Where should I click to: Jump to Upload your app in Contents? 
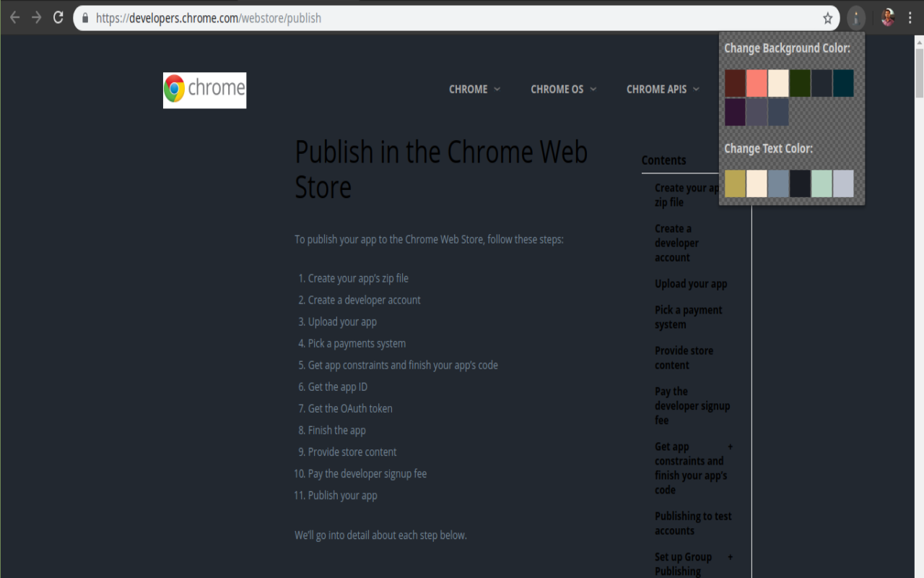(691, 284)
